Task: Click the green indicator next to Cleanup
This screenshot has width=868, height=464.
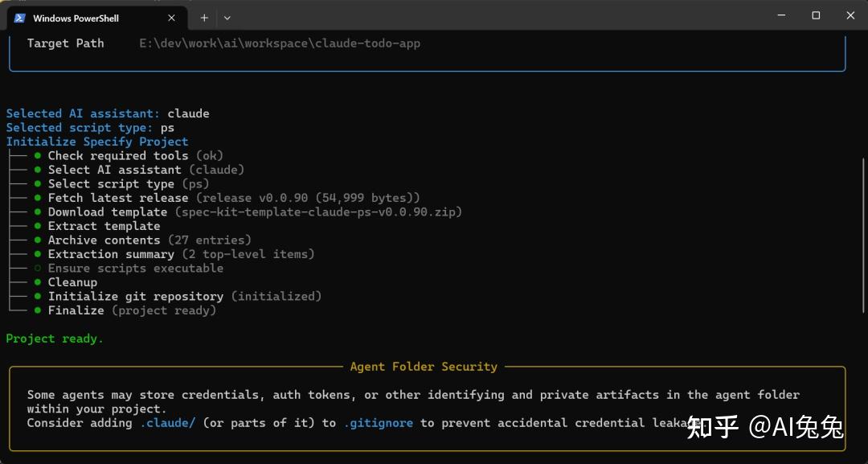Action: (x=37, y=281)
